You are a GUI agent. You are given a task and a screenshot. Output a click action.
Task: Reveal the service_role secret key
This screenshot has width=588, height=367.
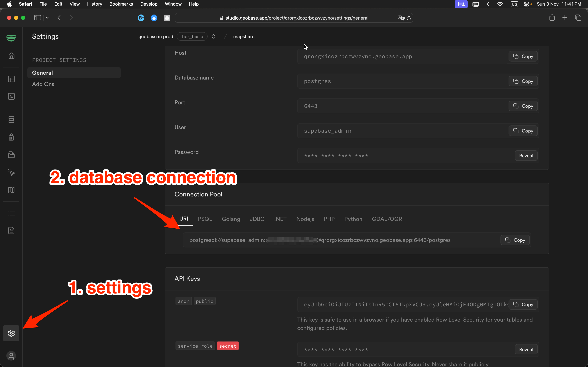click(x=526, y=350)
